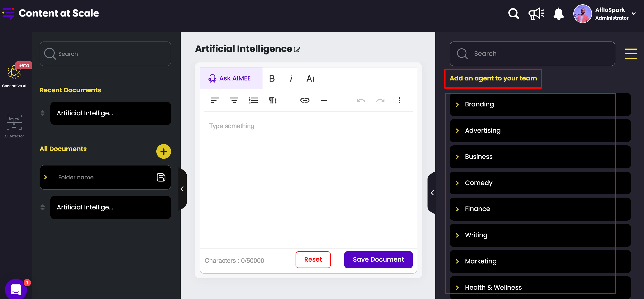The width and height of the screenshot is (644, 299).
Task: Add a new document with plus button
Action: [x=163, y=152]
